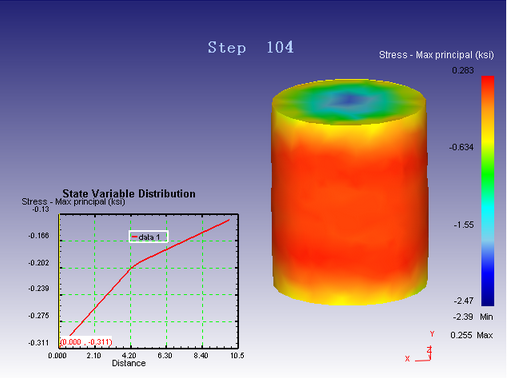Click the 2.10 x-axis tick label
This screenshot has width=507, height=378.
tap(94, 356)
